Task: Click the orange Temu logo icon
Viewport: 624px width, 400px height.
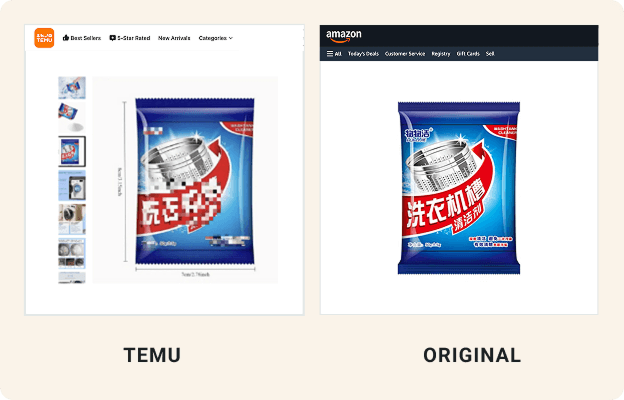Action: [44, 38]
